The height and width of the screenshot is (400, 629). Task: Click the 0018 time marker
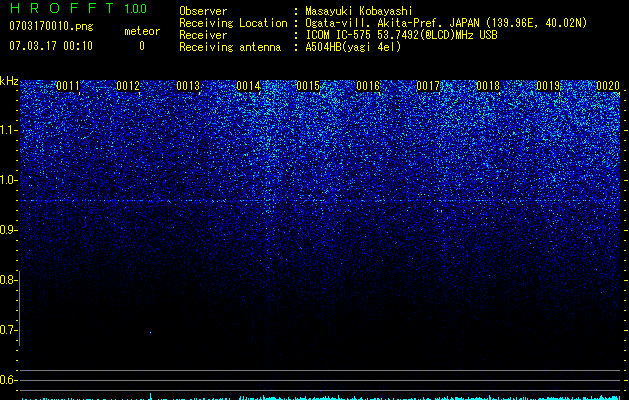pyautogui.click(x=489, y=86)
